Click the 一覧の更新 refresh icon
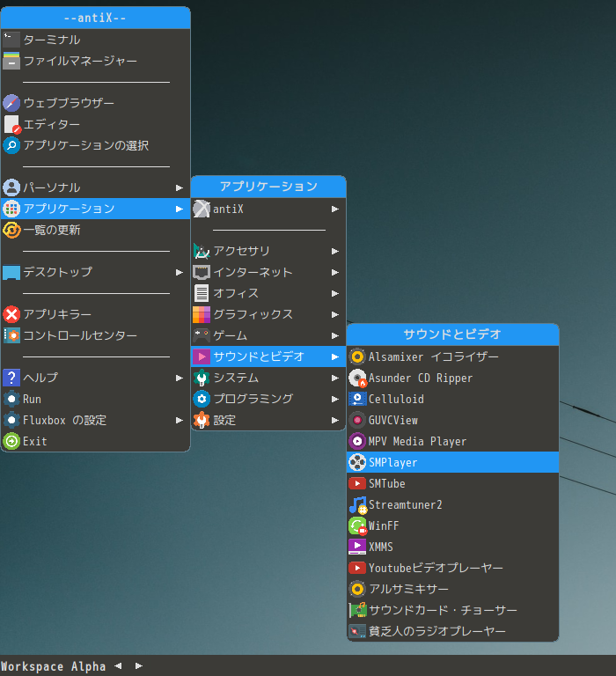The width and height of the screenshot is (616, 676). pyautogui.click(x=11, y=230)
